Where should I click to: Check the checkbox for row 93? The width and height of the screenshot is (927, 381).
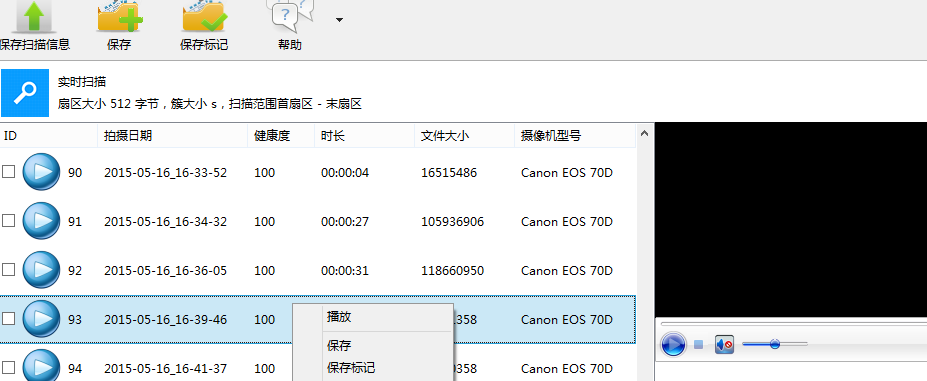(8, 319)
